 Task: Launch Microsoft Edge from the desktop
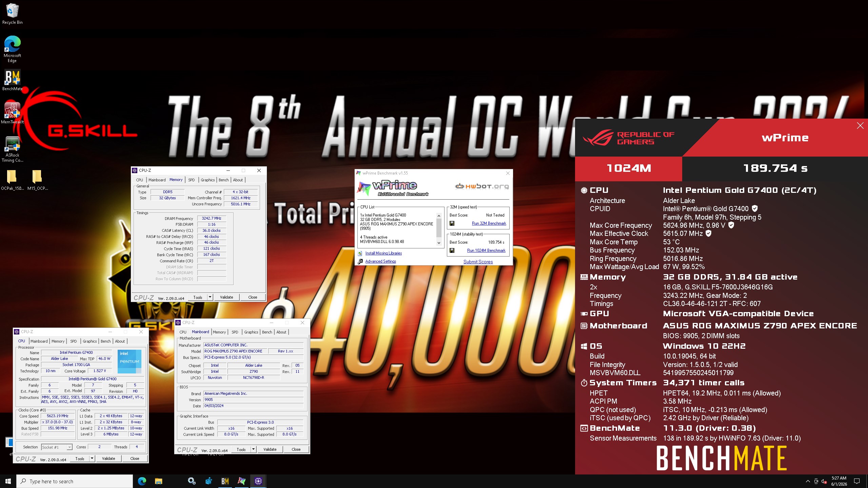point(12,49)
